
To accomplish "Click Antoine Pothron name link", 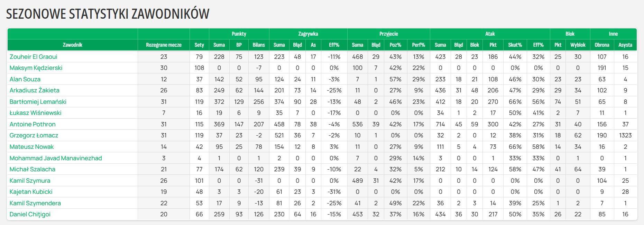I will pyautogui.click(x=33, y=124).
